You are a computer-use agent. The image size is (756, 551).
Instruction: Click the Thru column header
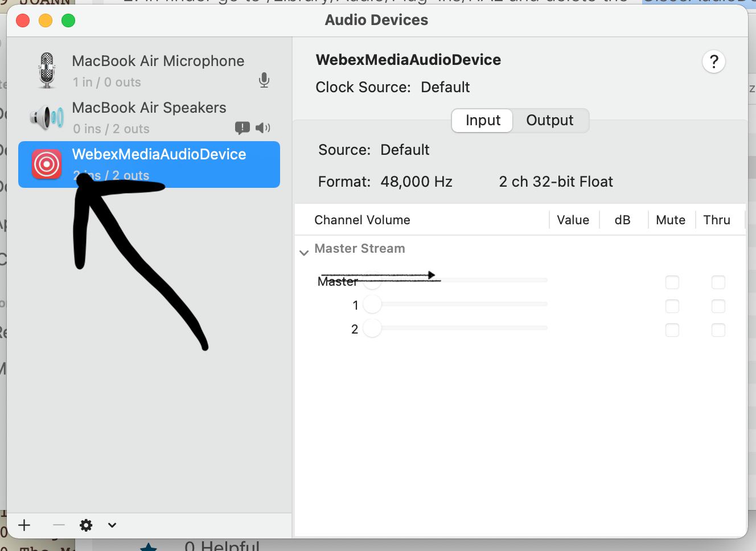[717, 220]
